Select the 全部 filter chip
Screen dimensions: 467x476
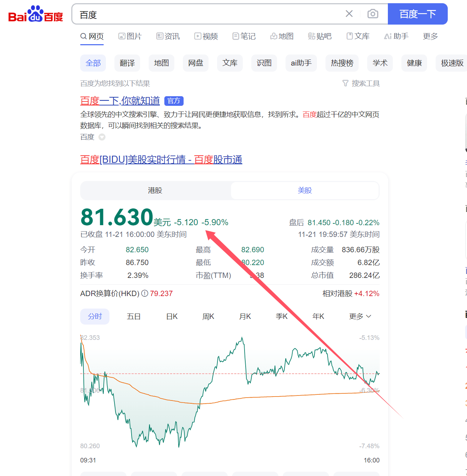[93, 63]
